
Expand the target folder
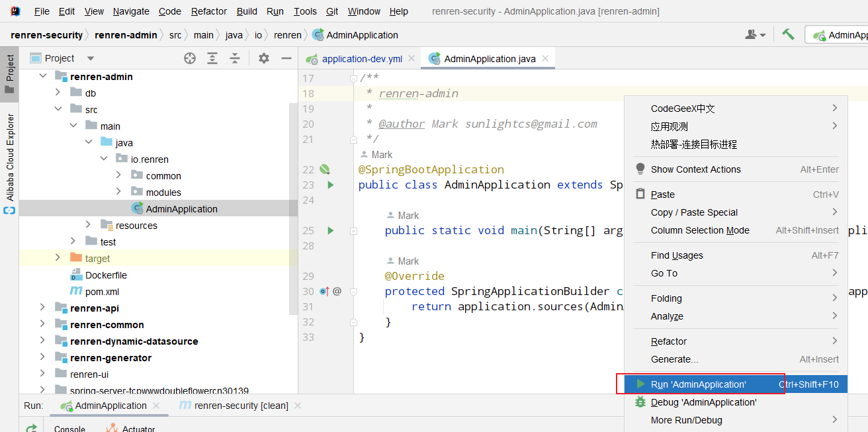pos(58,258)
